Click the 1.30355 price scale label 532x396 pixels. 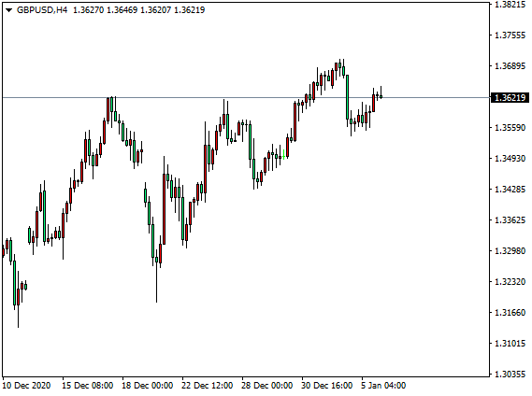click(510, 374)
